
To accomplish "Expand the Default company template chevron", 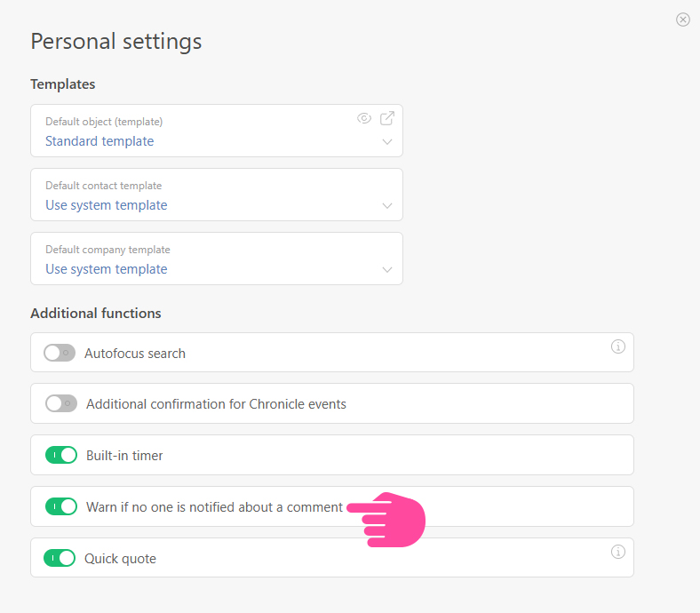I will tap(387, 270).
